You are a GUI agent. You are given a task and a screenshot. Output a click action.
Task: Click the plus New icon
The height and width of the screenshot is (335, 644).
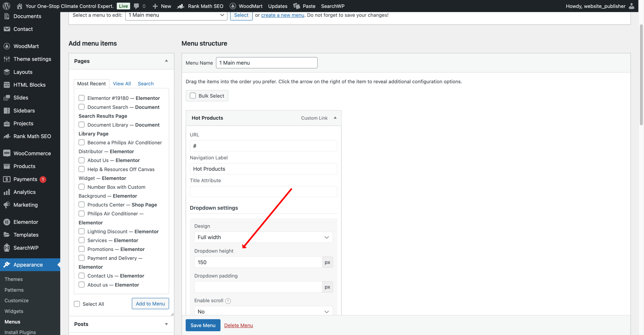155,6
